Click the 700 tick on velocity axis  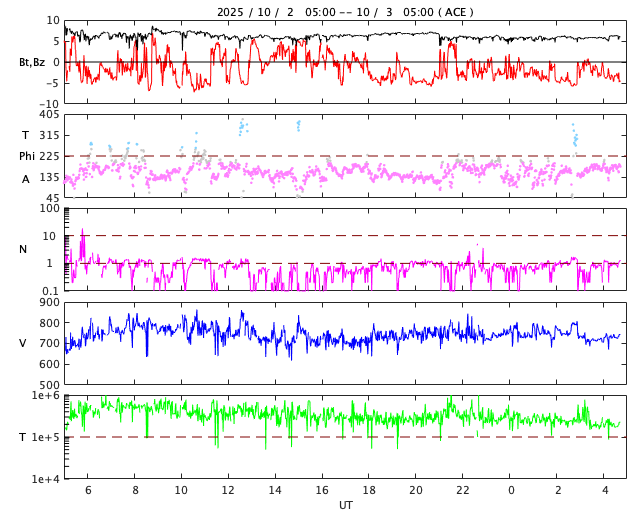click(x=49, y=343)
